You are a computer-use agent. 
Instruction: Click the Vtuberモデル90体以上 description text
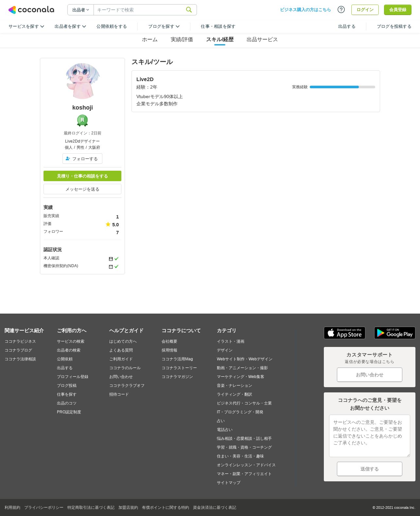coord(160,96)
